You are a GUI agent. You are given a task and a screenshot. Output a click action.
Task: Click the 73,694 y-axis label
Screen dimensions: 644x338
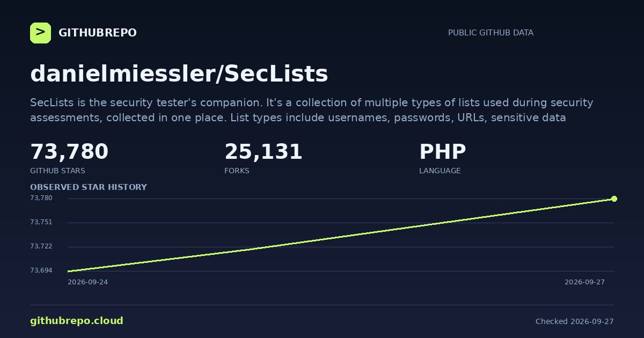(41, 270)
